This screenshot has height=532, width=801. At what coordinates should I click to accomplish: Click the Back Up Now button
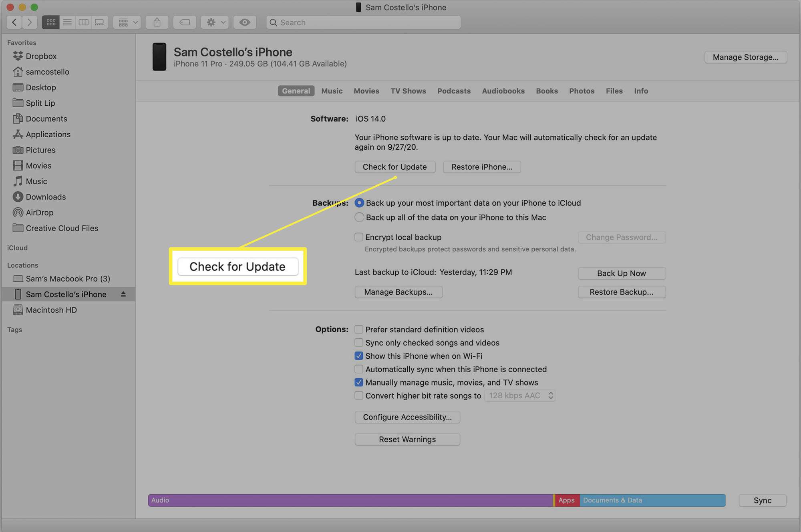click(x=622, y=273)
